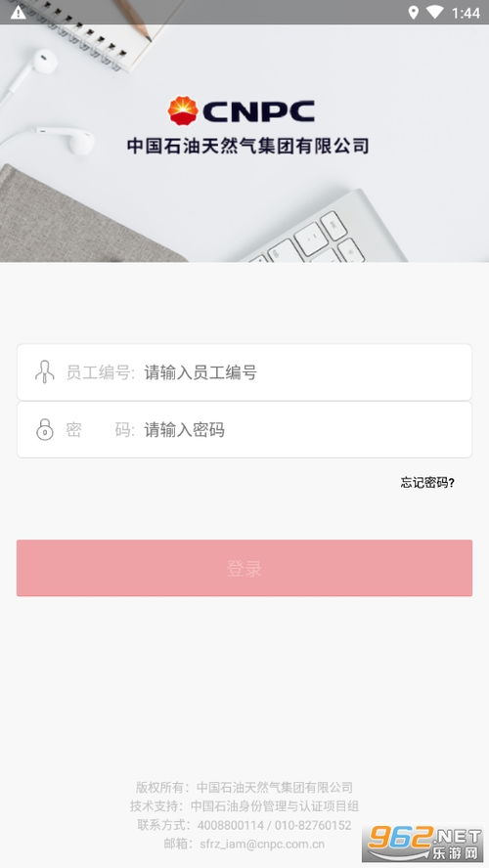Click the padlock icon beside 密码
489x868 pixels.
point(44,429)
